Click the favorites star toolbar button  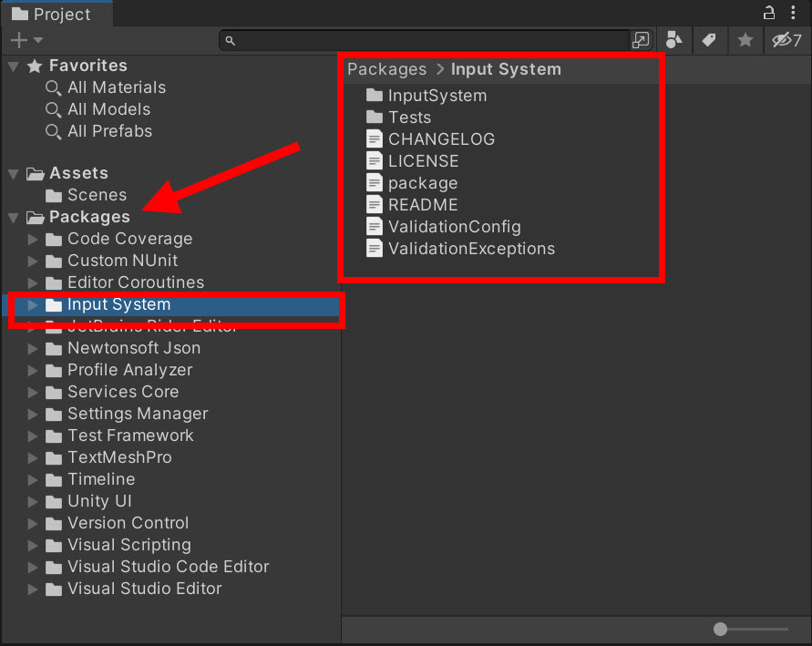(745, 40)
